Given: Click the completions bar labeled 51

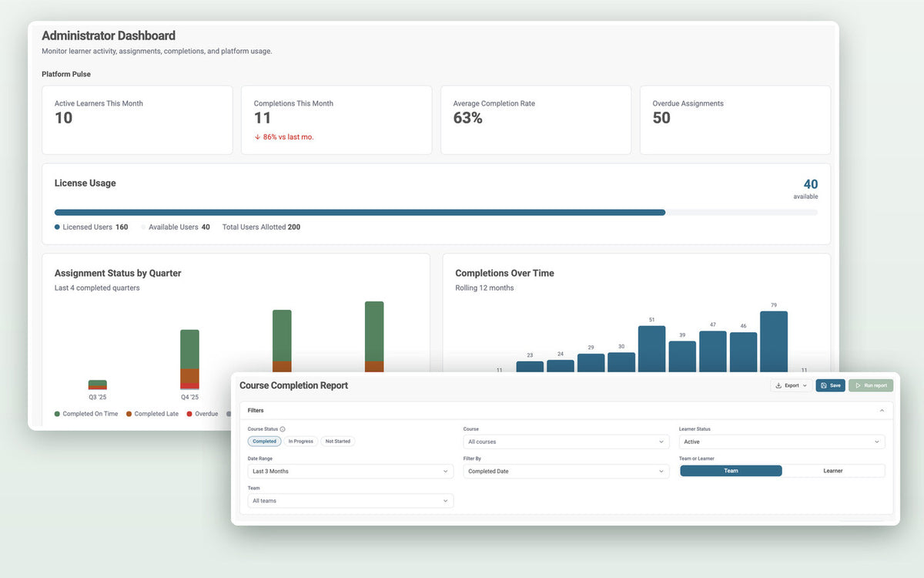Looking at the screenshot, I should [x=652, y=349].
